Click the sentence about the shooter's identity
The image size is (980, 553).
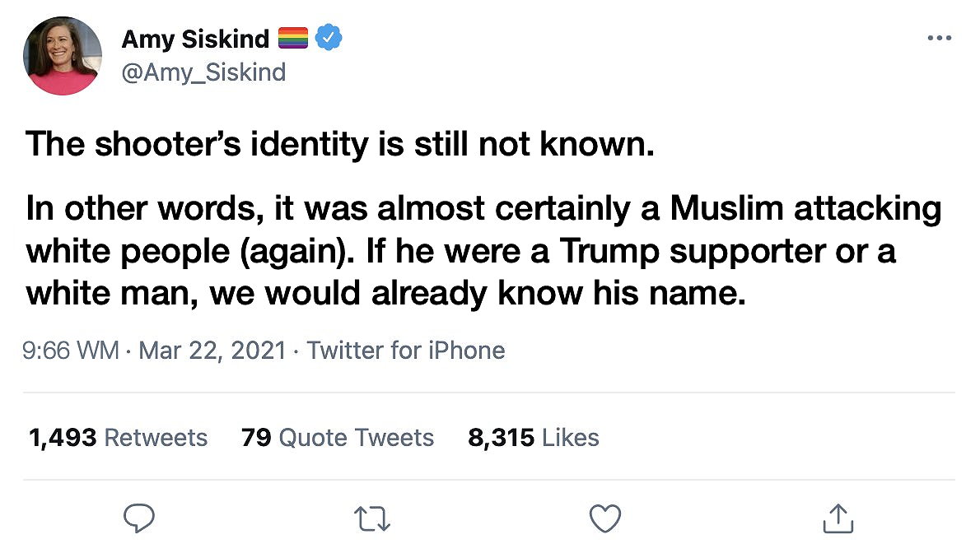point(340,145)
